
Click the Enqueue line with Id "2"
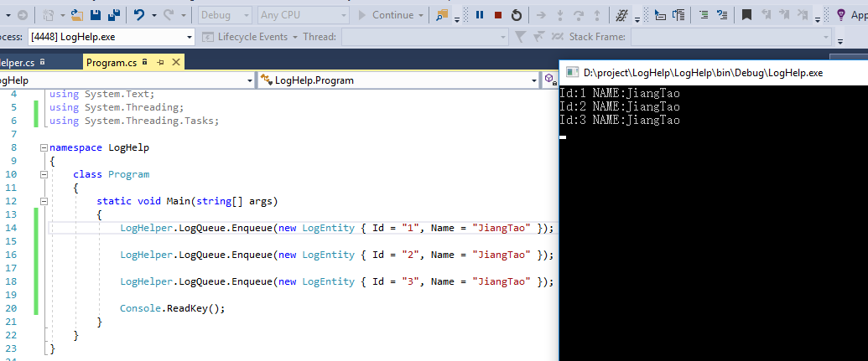[x=336, y=255]
